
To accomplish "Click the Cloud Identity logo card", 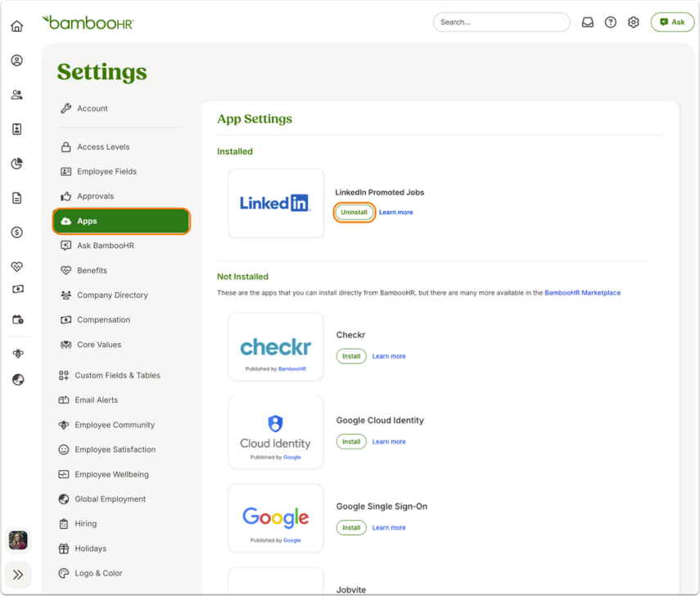I will [276, 432].
